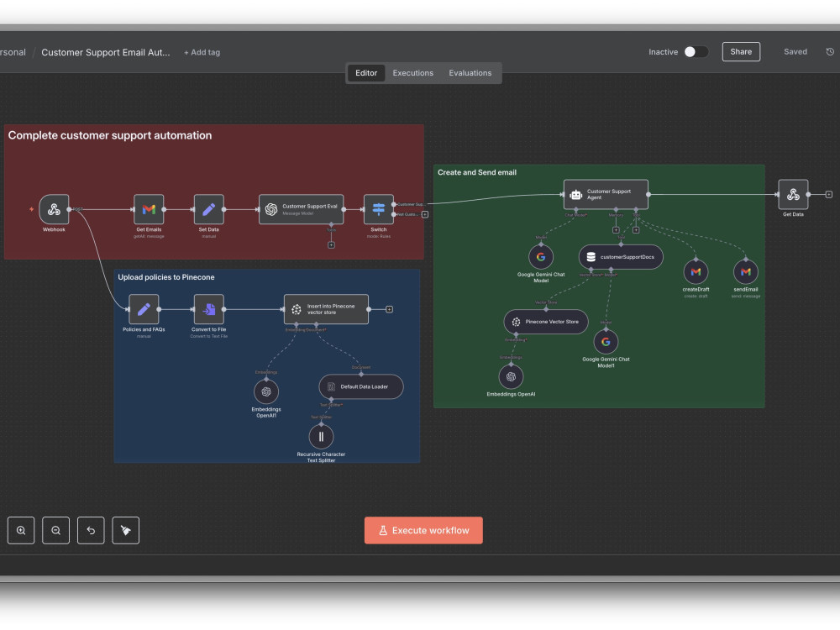Open the Google Gemini Chat Model1 node

[x=606, y=342]
